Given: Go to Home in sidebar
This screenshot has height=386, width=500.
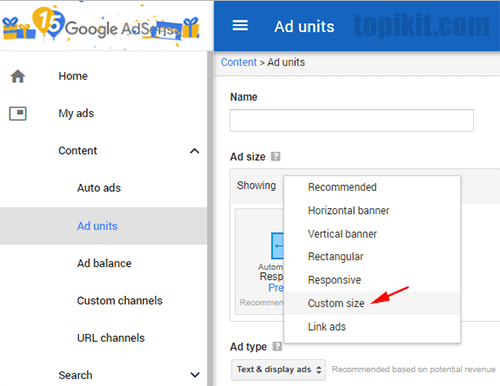Looking at the screenshot, I should pos(73,76).
